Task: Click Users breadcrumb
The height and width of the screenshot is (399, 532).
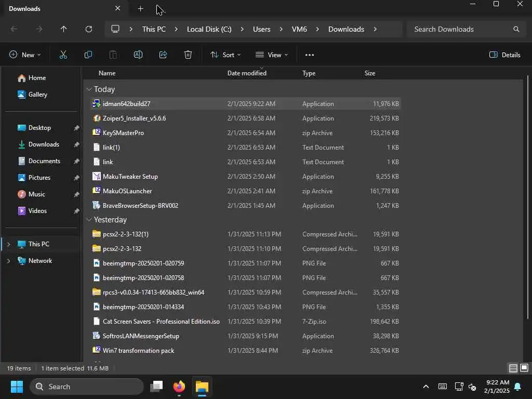Action: (x=262, y=29)
